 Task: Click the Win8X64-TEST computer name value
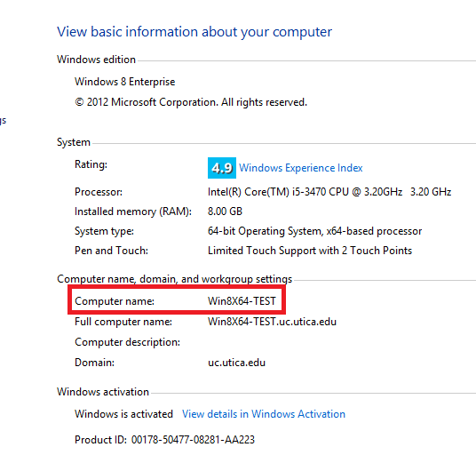(242, 301)
